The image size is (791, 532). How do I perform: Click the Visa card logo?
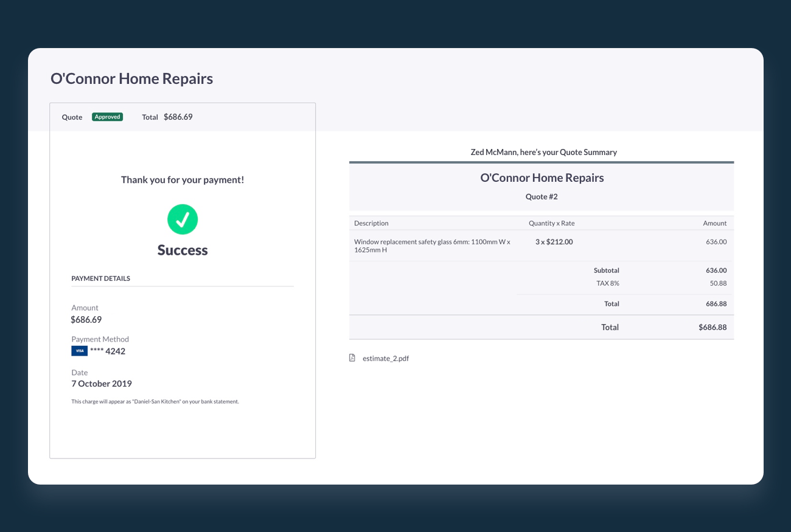click(x=79, y=351)
